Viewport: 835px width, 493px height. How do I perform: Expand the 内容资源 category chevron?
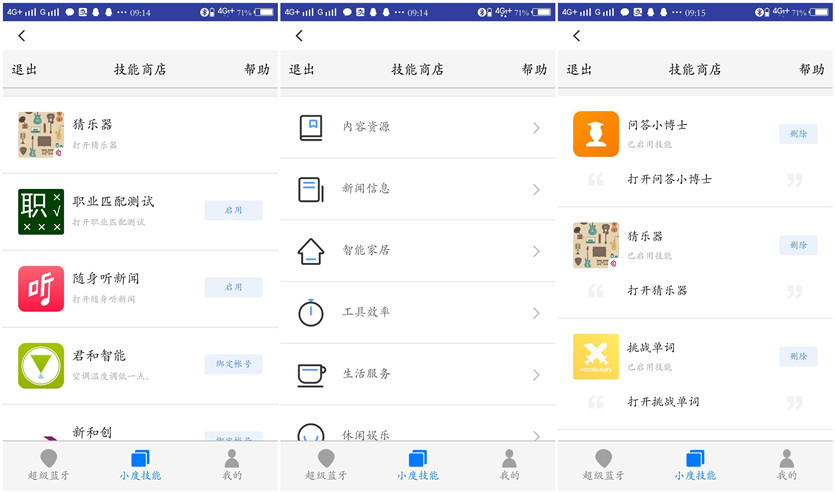click(536, 128)
